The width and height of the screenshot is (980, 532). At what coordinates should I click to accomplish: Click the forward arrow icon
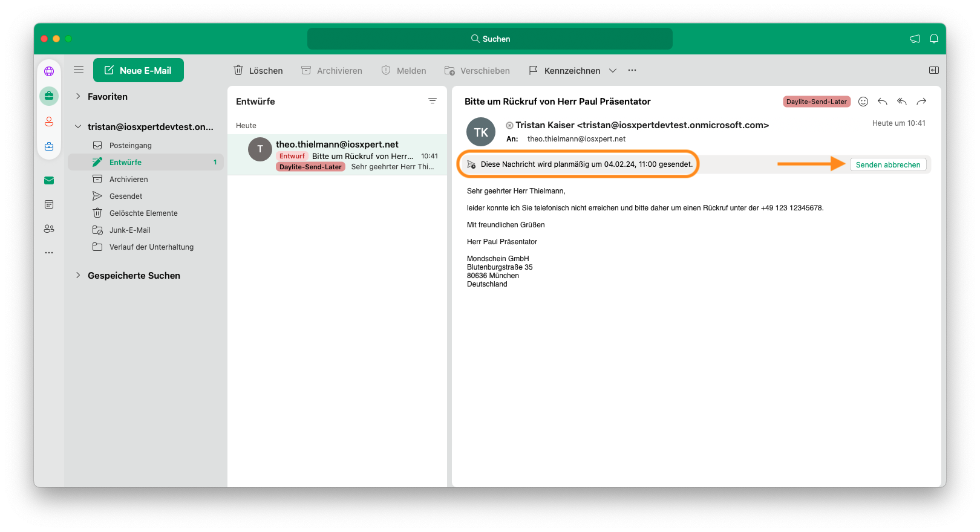click(921, 102)
